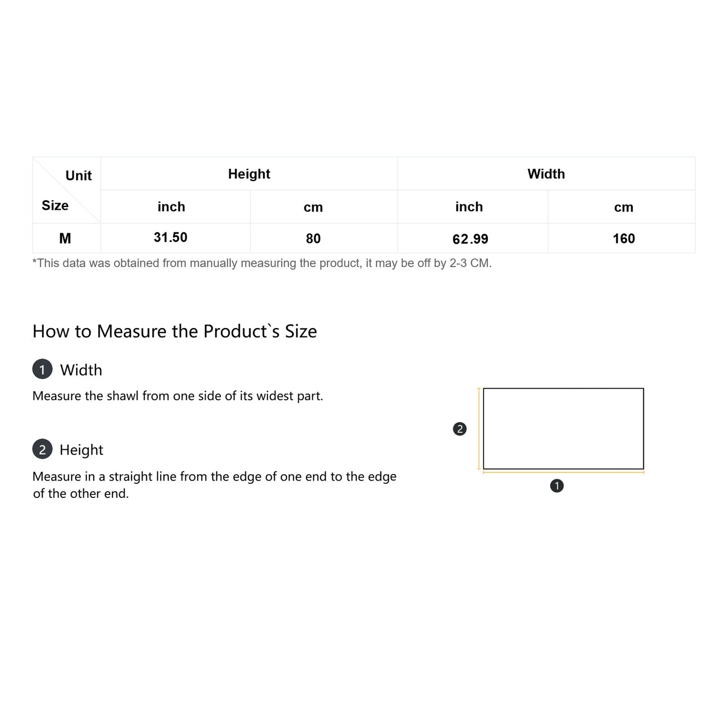
Task: Click the 62.99 inch width value
Action: (x=470, y=239)
